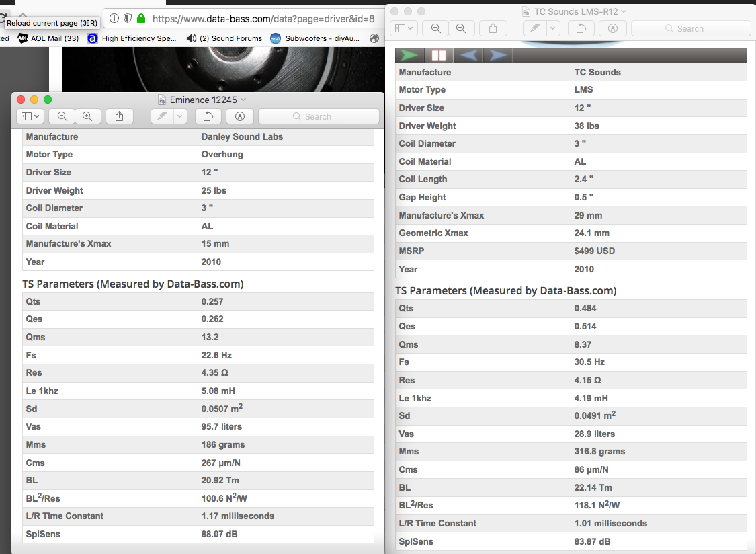
Task: Click 316.8 grams Mms value
Action: [599, 451]
